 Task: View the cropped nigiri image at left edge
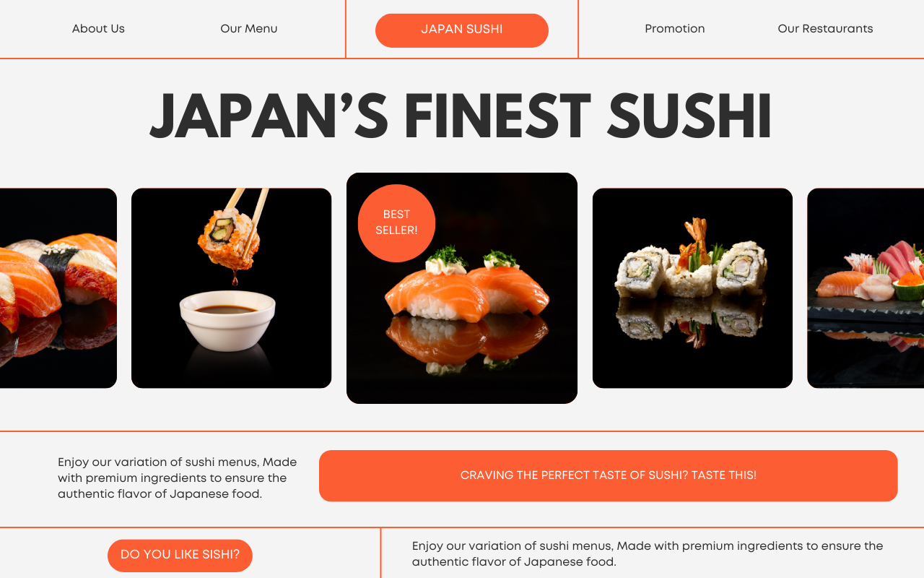click(x=58, y=288)
